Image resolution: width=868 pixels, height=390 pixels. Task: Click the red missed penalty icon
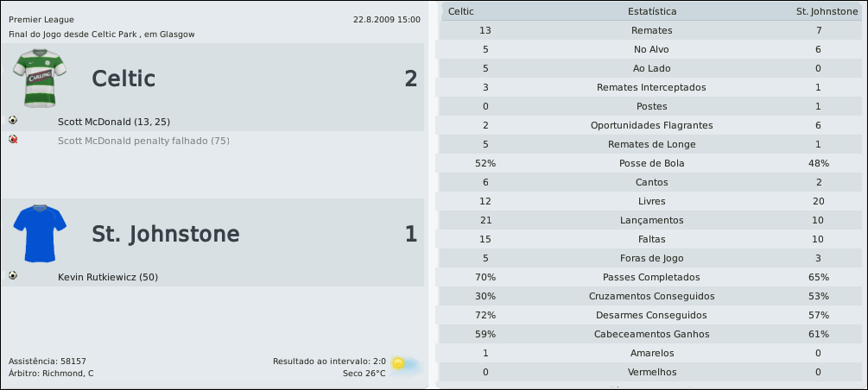pyautogui.click(x=13, y=139)
